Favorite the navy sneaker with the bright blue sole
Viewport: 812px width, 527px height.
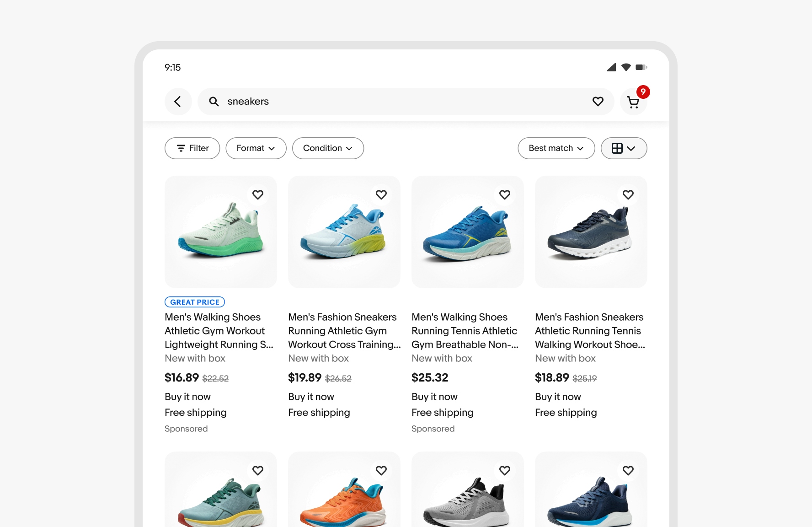point(628,471)
